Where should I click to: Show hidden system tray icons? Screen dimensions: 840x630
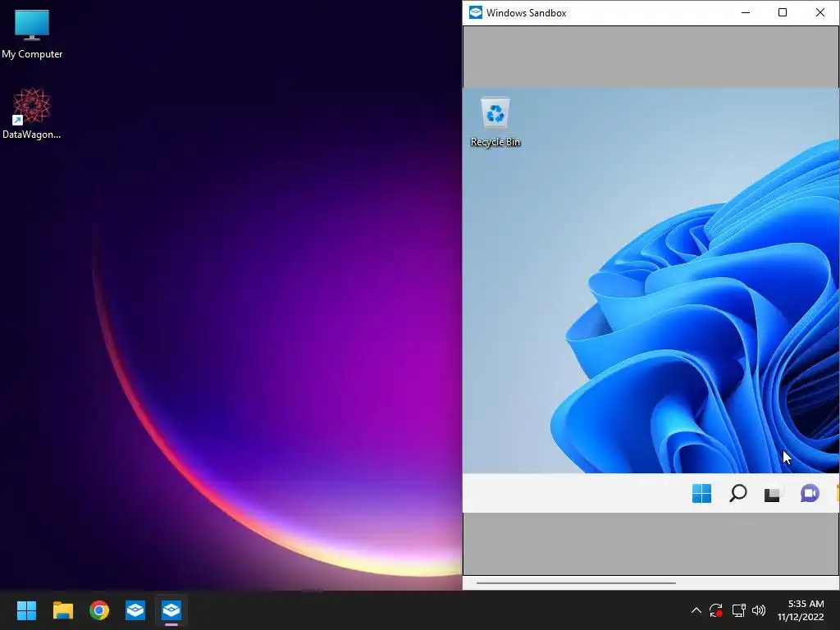point(696,610)
